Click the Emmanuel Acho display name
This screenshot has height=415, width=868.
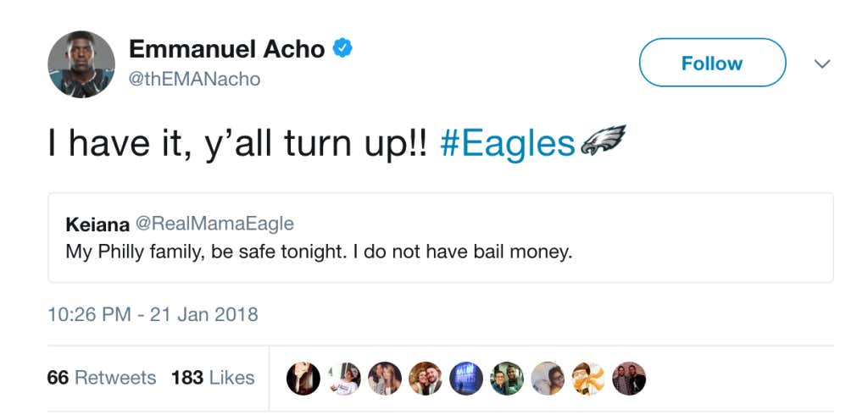[226, 49]
